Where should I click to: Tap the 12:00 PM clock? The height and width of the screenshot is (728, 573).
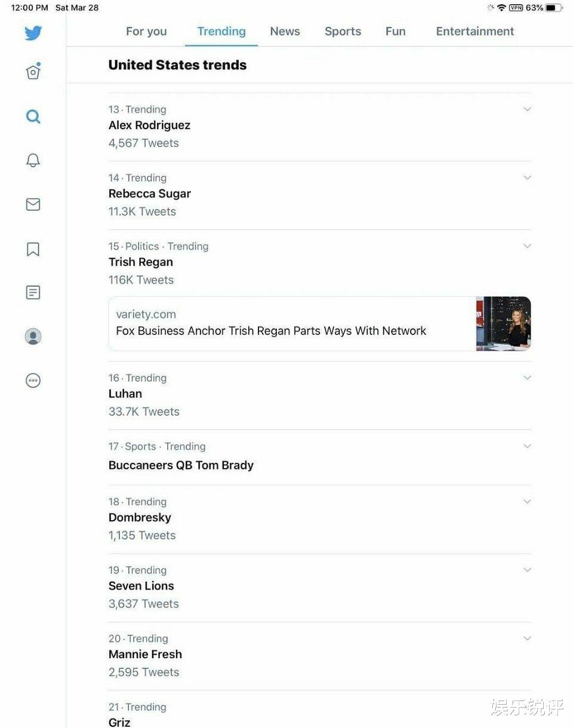pyautogui.click(x=29, y=8)
